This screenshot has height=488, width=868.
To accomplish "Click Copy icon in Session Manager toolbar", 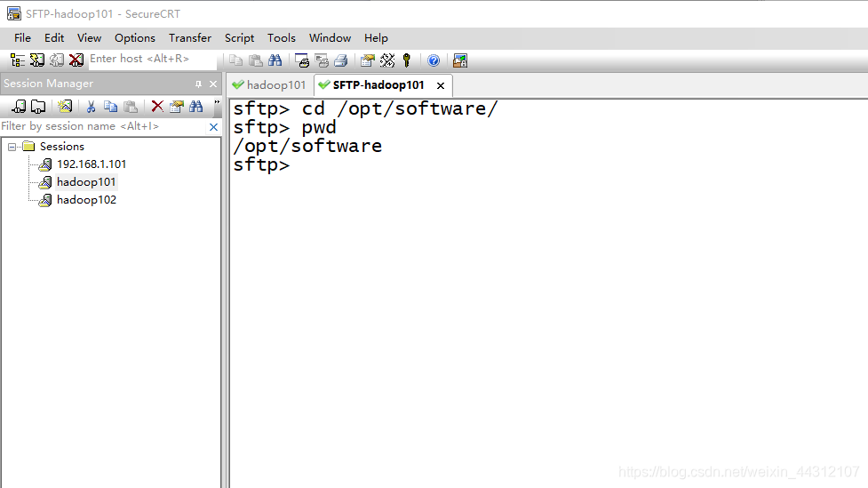I will tap(111, 107).
